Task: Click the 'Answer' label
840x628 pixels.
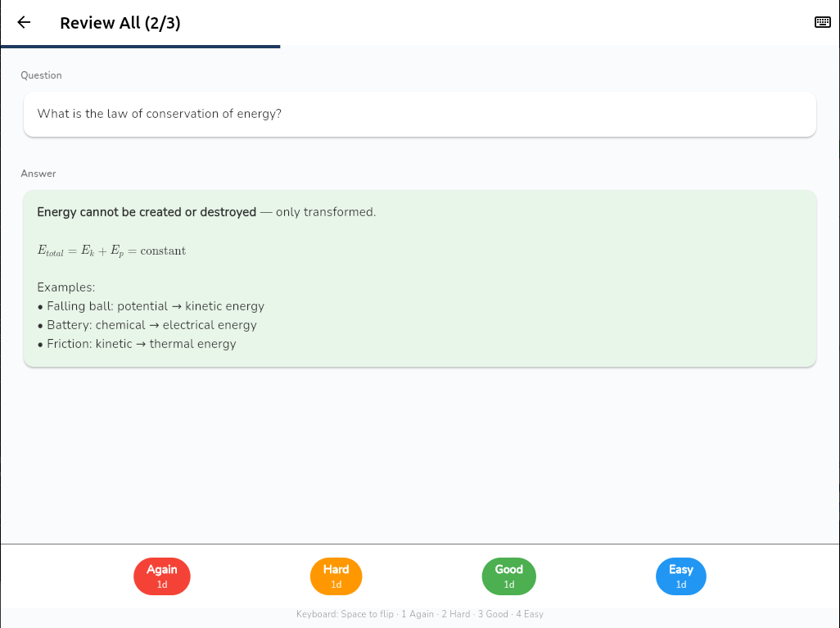Action: click(38, 174)
